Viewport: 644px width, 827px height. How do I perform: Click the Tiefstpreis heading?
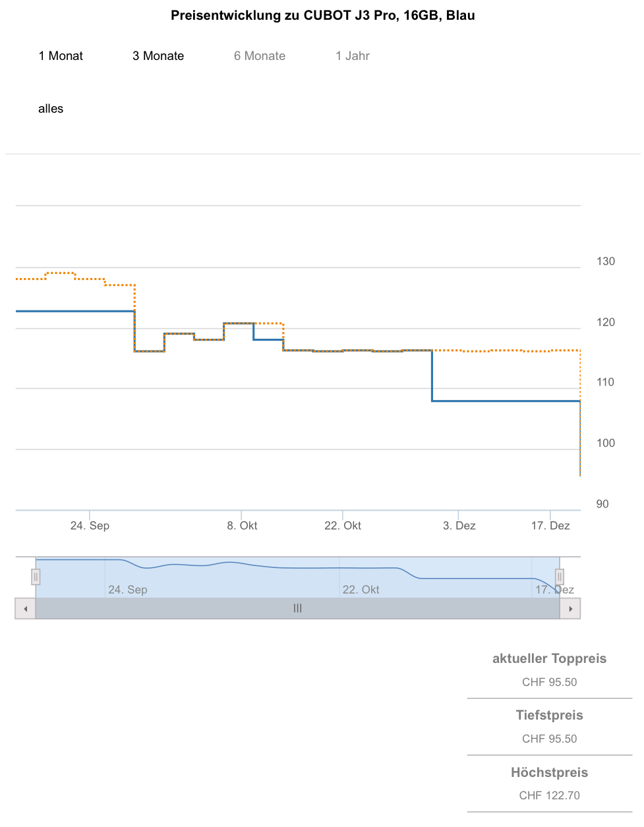(549, 716)
